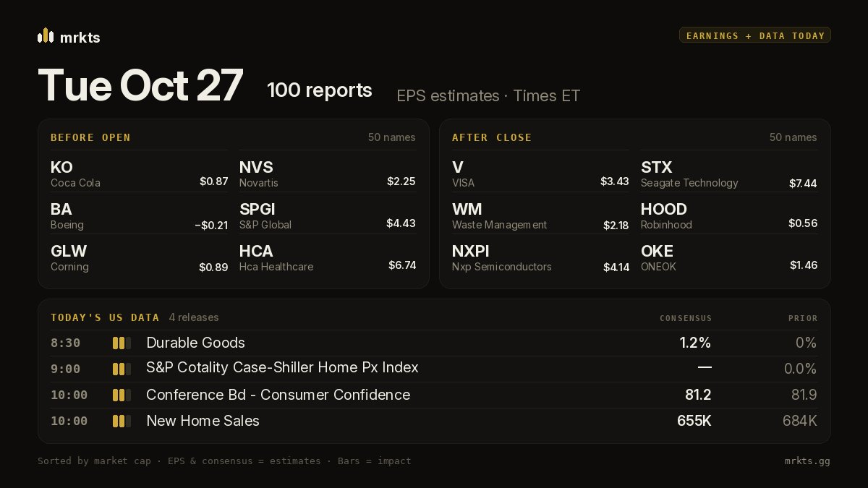Image resolution: width=868 pixels, height=488 pixels.
Task: Click the Today's US Data heading
Action: click(105, 317)
